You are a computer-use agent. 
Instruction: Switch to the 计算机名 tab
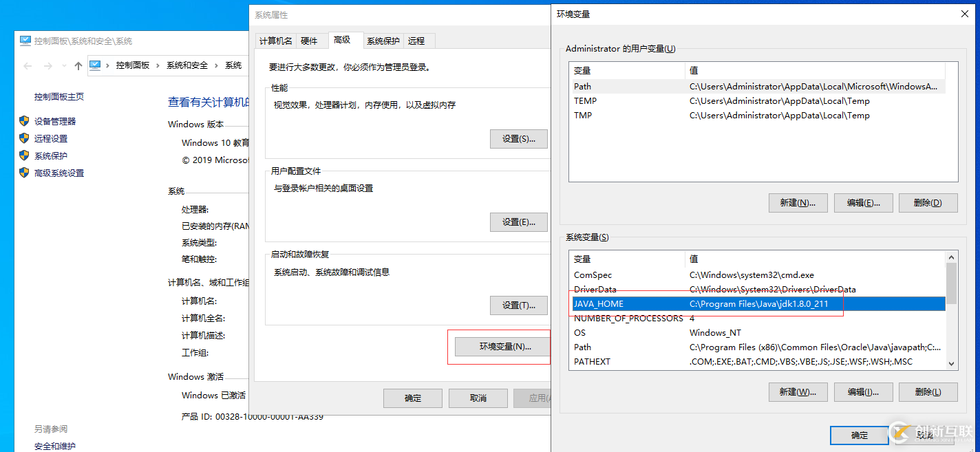coord(275,41)
